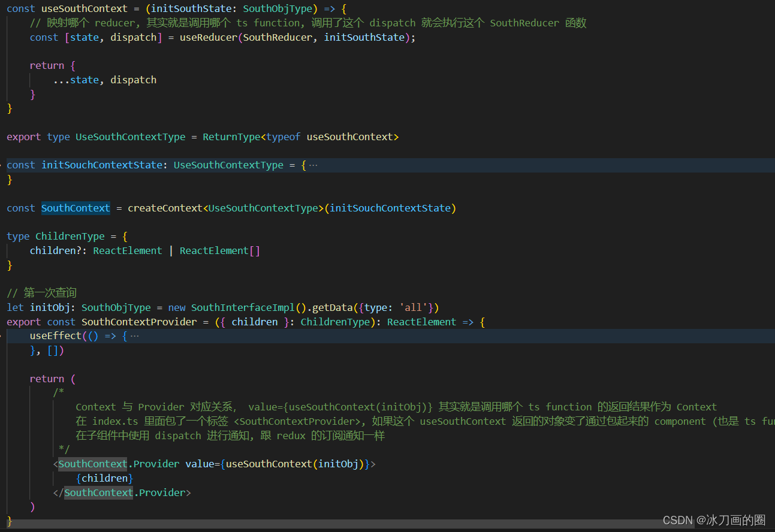Image resolution: width=775 pixels, height=532 pixels.
Task: Click the comment line starting Context 与 Provider
Action: point(396,407)
